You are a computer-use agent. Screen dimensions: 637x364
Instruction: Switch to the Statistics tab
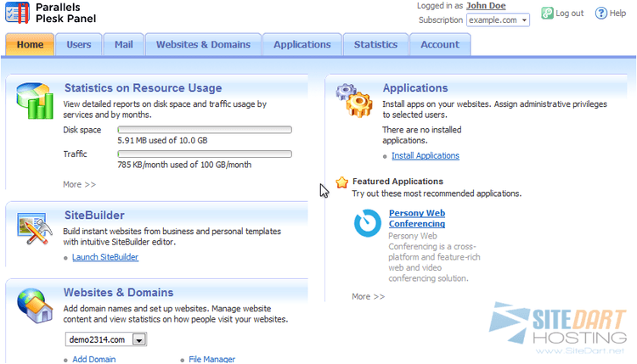point(375,44)
